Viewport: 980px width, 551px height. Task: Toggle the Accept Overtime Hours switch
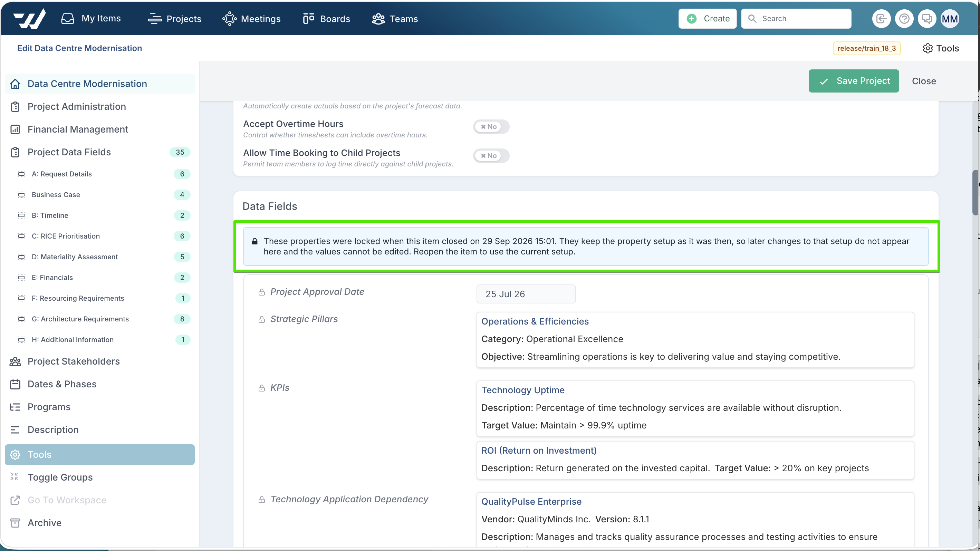491,127
